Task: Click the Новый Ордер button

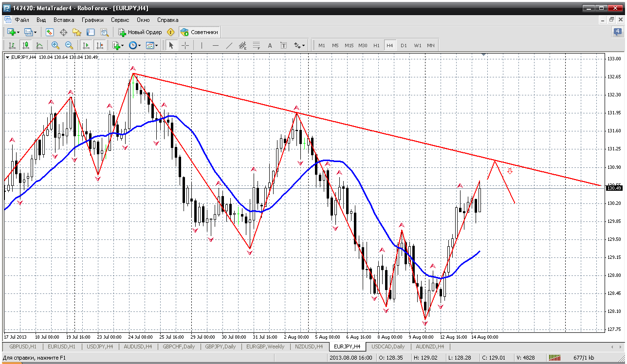Action: (x=140, y=32)
